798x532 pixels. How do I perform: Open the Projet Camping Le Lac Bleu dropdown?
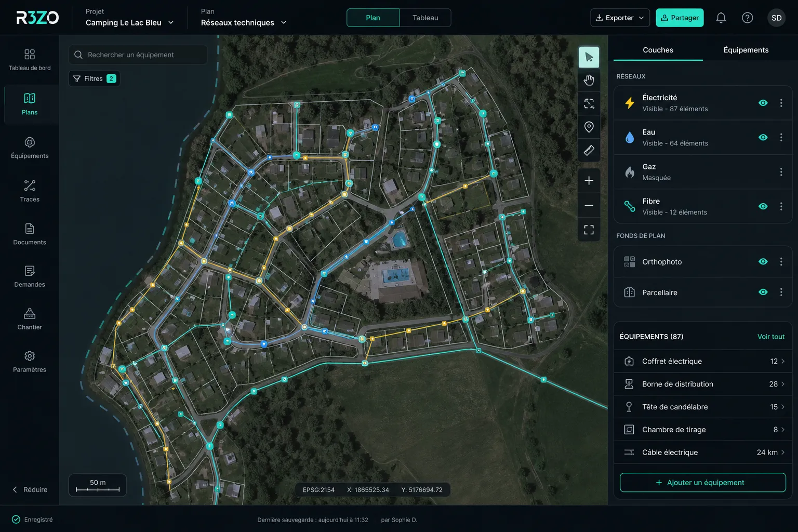pyautogui.click(x=129, y=18)
